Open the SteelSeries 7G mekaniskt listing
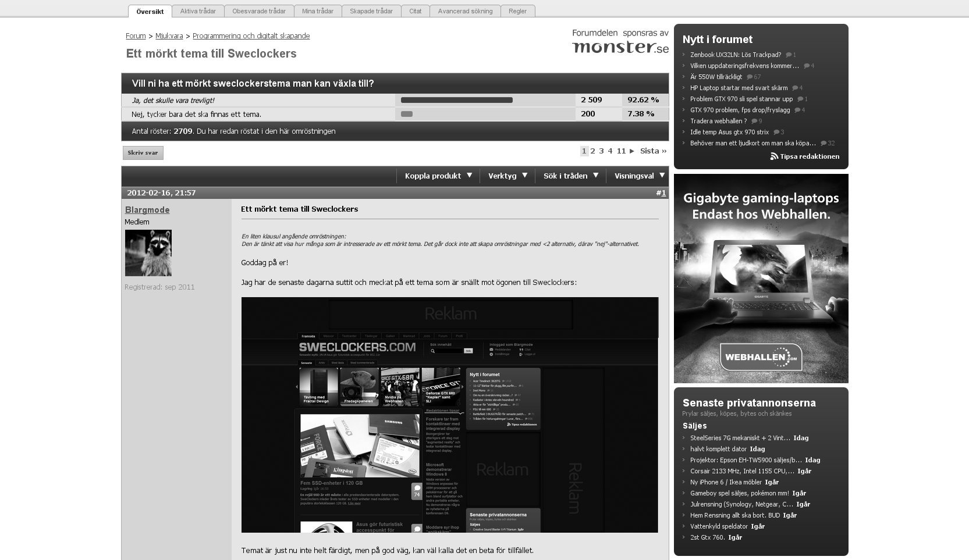This screenshot has width=969, height=560. tap(740, 438)
